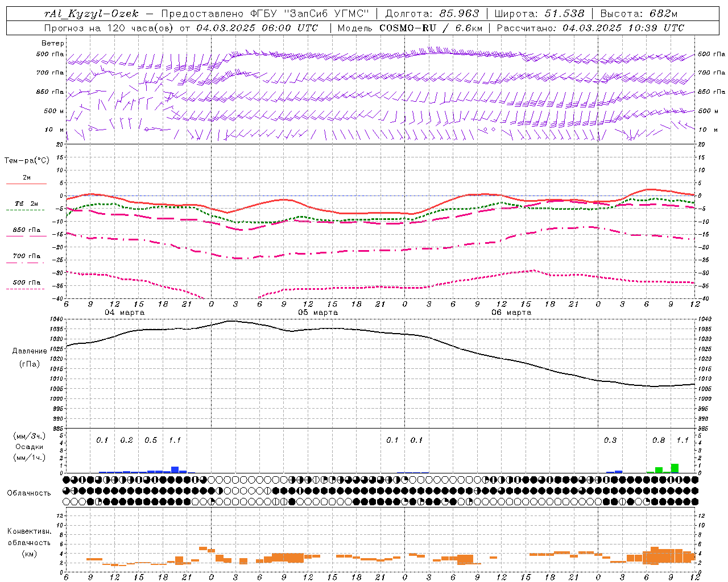
Task: Click the 0.8 precipitation value
Action: click(659, 440)
